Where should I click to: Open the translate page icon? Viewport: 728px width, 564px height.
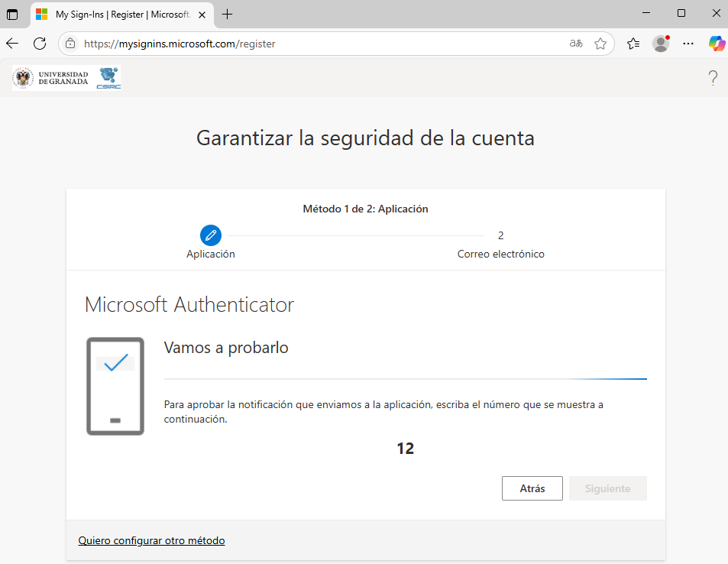coord(576,44)
